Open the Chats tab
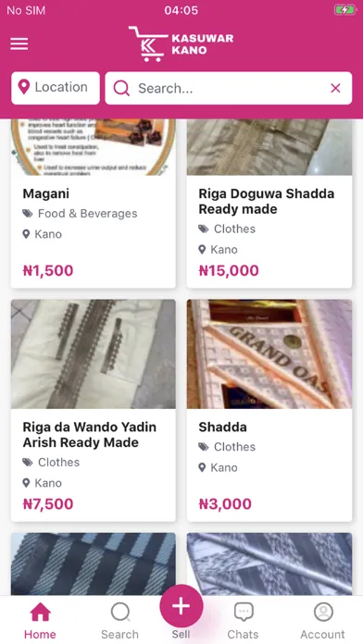The image size is (363, 644). [x=244, y=620]
